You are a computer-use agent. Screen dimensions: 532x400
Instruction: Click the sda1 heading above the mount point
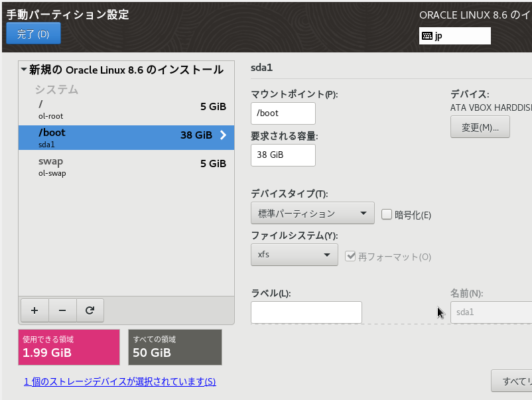[261, 68]
